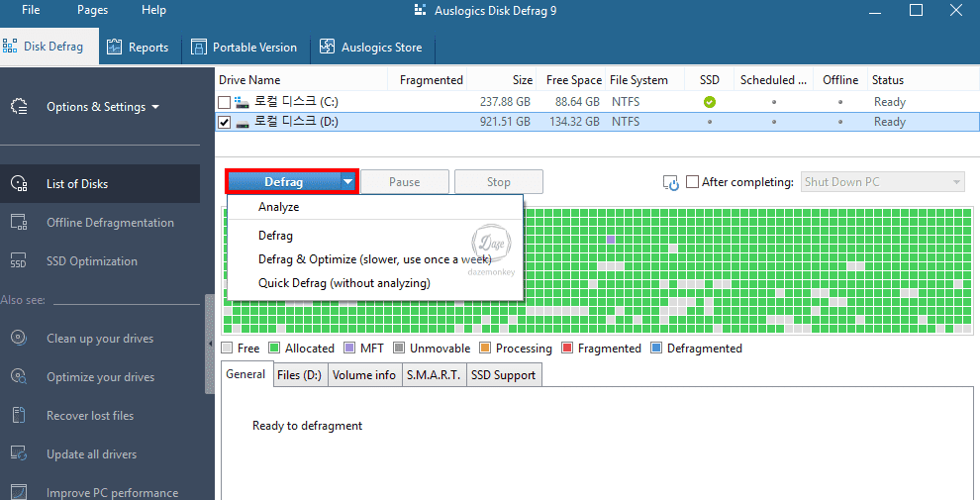
Task: Click the Recover lost files icon
Action: pyautogui.click(x=19, y=416)
